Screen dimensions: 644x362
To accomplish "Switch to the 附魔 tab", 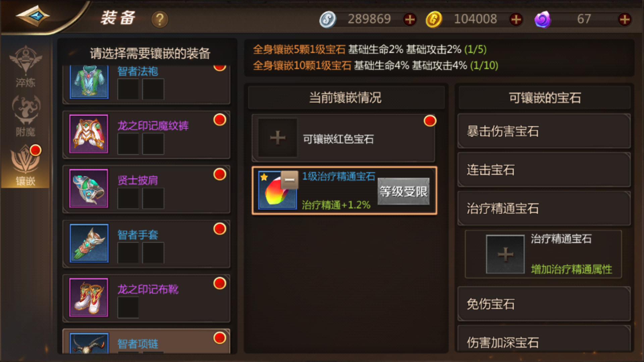I will point(25,116).
